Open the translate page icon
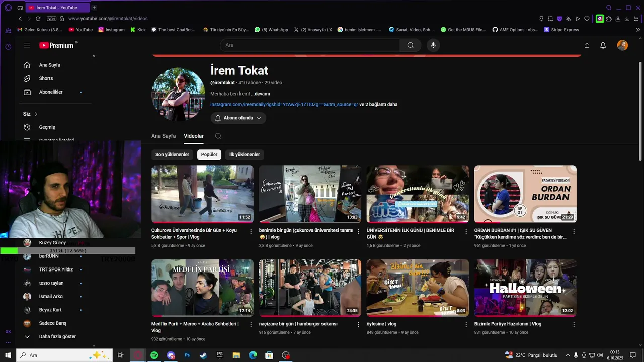The height and width of the screenshot is (362, 644). point(569,19)
